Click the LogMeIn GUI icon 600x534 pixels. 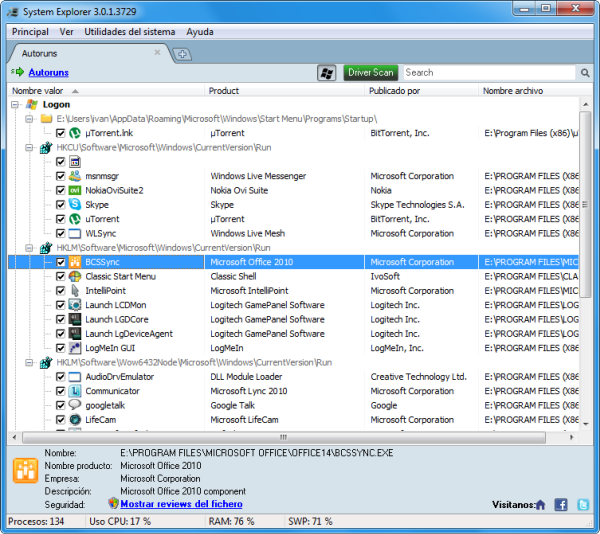75,348
